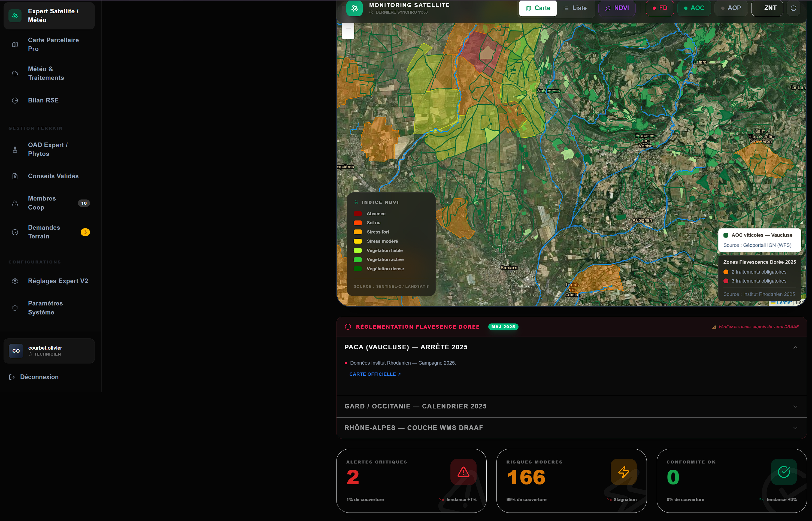Collapse the PACA (Vaucluse) Arrêté 2025 section

(x=572, y=347)
